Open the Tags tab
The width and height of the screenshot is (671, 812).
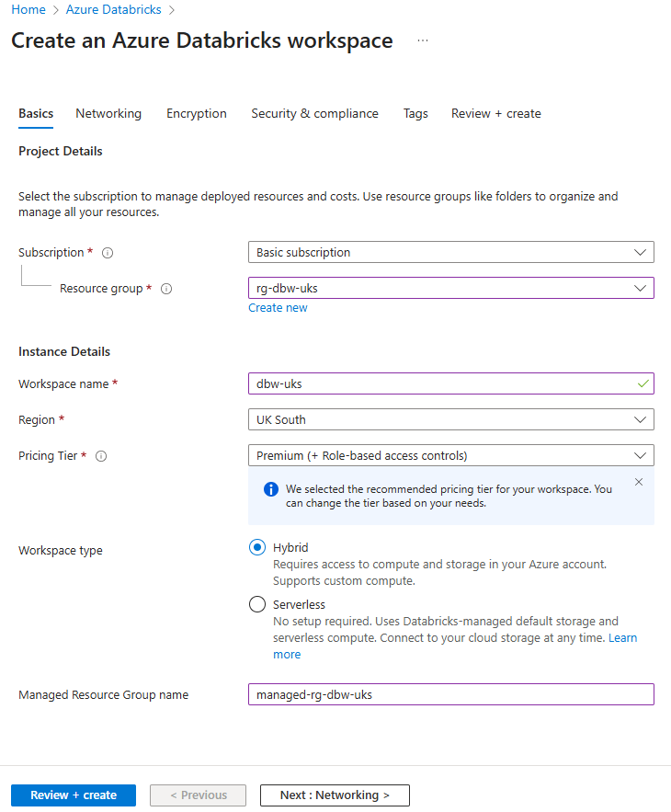tap(415, 114)
